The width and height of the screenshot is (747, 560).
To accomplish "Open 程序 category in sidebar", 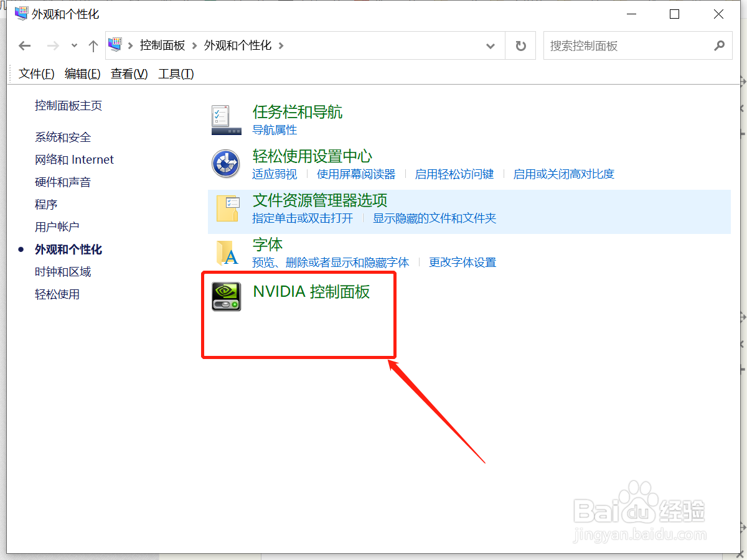I will [46, 205].
